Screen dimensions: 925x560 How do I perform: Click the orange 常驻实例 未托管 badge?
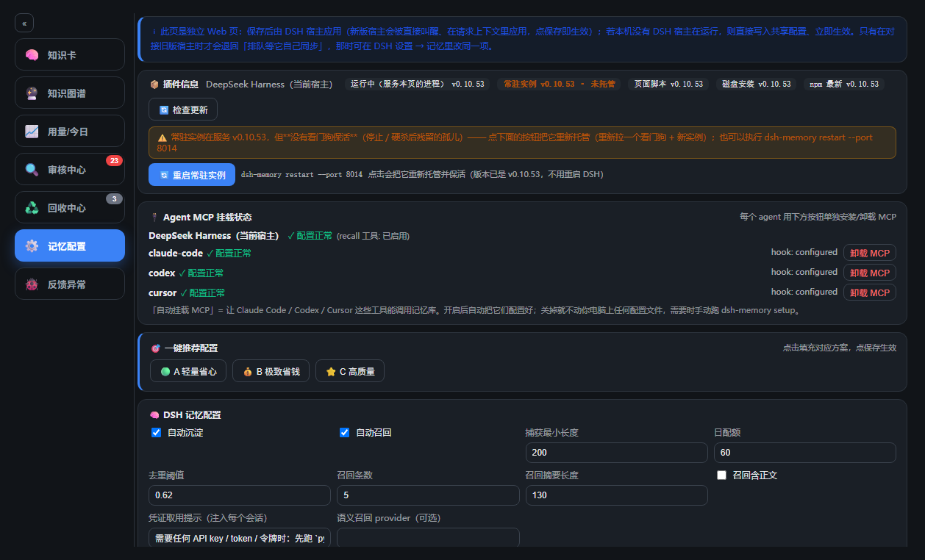(x=559, y=84)
